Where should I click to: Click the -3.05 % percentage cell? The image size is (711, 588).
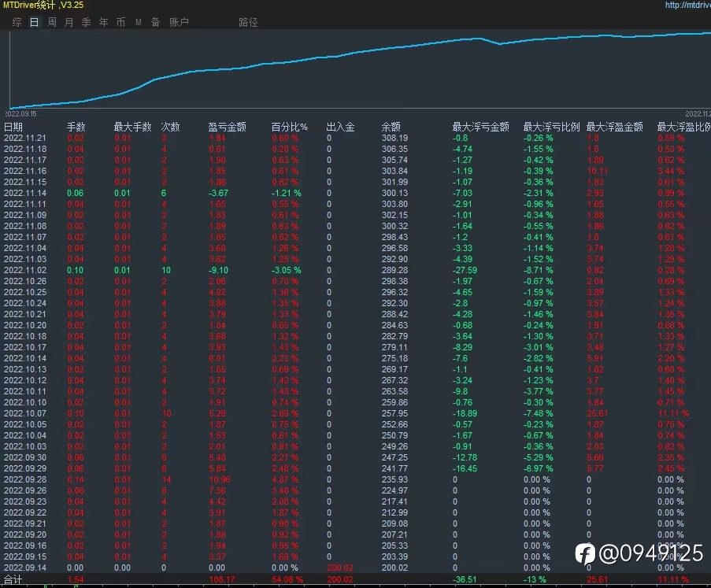pyautogui.click(x=287, y=270)
